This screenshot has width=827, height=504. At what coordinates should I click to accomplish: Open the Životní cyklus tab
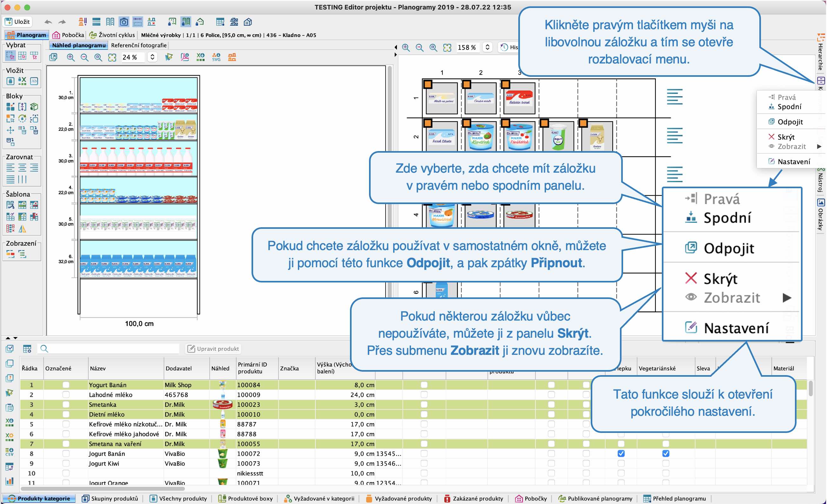[x=112, y=35]
